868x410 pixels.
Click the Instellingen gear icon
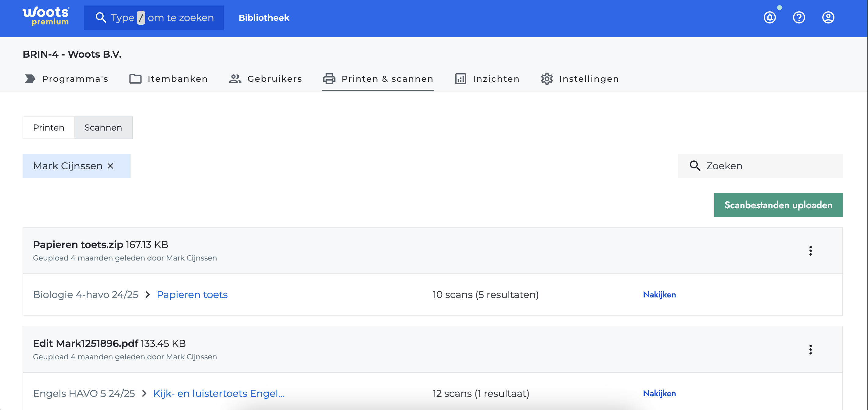click(x=547, y=79)
